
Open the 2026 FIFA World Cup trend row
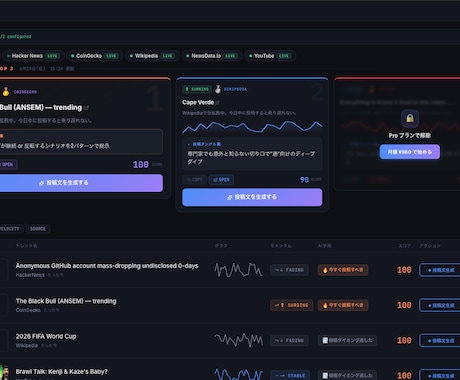tap(46, 337)
